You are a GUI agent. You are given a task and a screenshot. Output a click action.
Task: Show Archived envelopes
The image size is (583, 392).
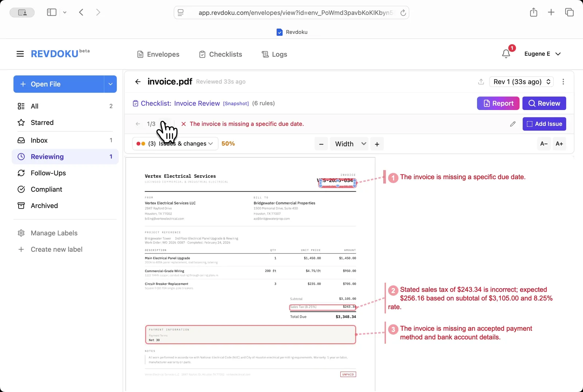[44, 205]
